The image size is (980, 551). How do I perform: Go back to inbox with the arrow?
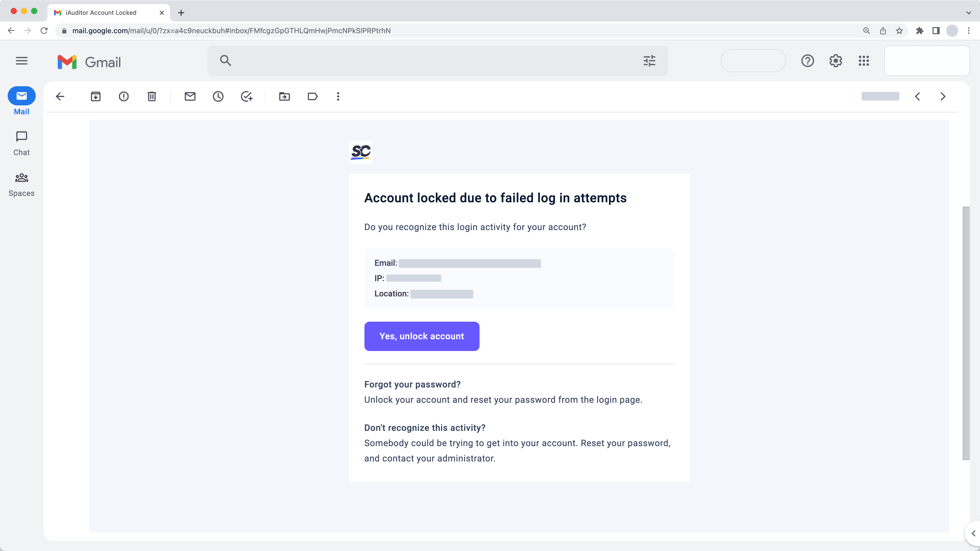[x=60, y=97]
